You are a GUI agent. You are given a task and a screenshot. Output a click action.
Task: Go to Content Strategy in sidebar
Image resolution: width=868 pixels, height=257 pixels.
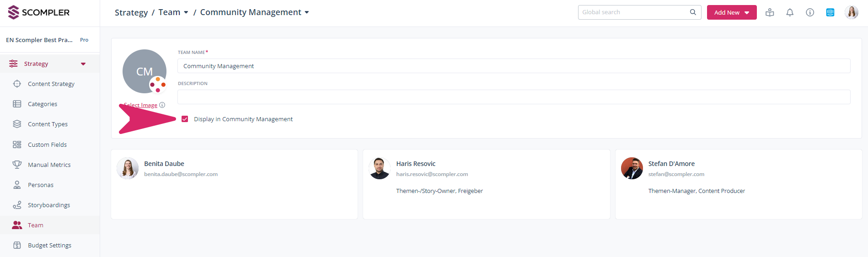pos(51,84)
